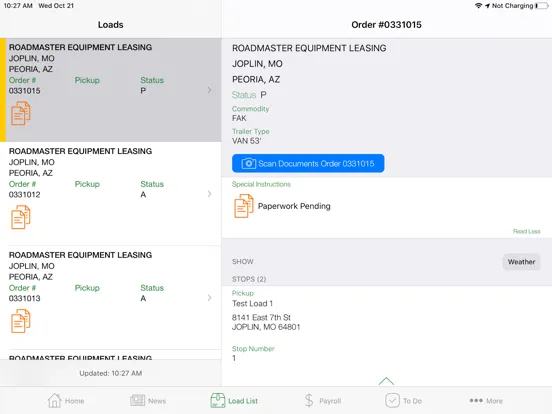Tap the Home house icon
This screenshot has height=414, width=552.
tap(55, 401)
